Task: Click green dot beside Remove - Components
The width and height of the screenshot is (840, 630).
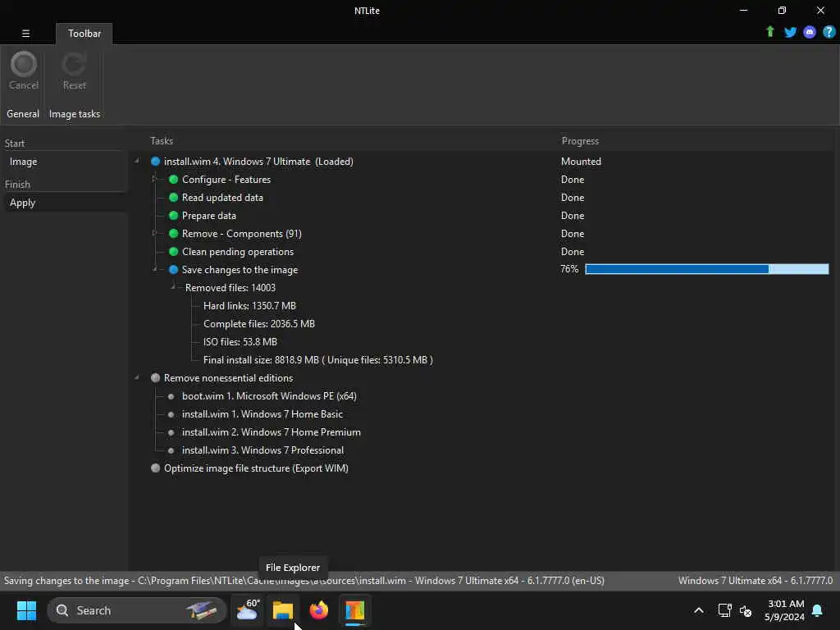Action: 174,234
